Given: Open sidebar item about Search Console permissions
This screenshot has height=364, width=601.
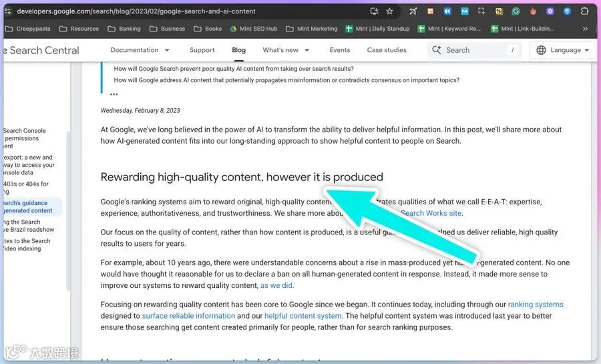Looking at the screenshot, I should click(x=25, y=138).
